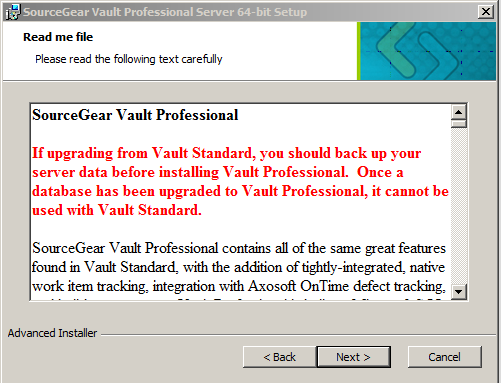Cancel the Vault Server installation
This screenshot has width=501, height=383.
point(445,357)
